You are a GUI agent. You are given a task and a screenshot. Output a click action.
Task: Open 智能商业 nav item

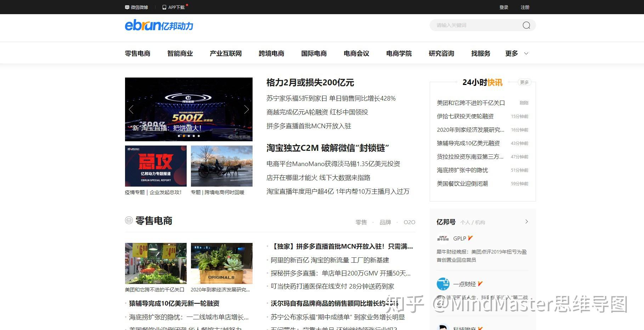click(180, 53)
